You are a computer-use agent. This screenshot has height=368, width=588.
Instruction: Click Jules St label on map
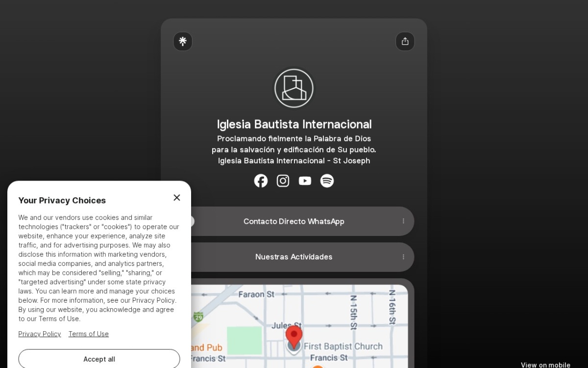point(287,325)
